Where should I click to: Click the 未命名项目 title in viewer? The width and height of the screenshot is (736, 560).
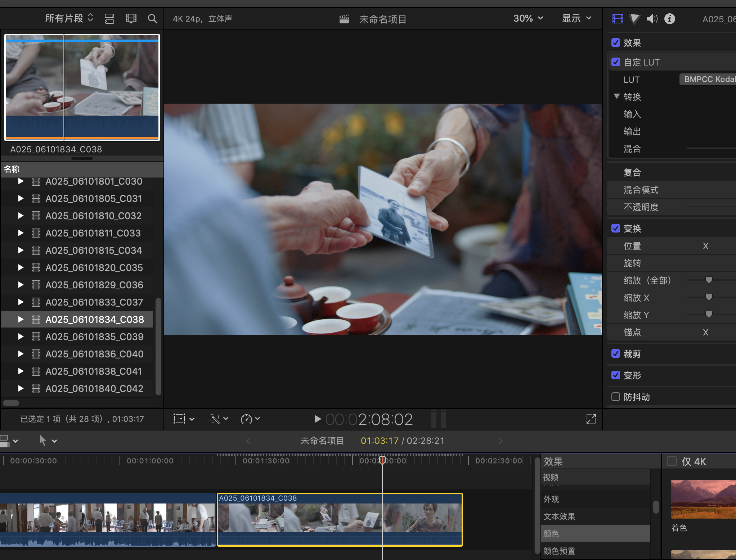(382, 19)
